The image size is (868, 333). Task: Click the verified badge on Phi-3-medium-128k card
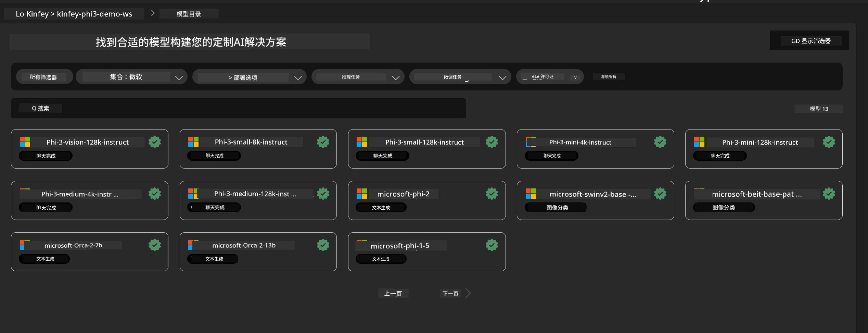323,194
